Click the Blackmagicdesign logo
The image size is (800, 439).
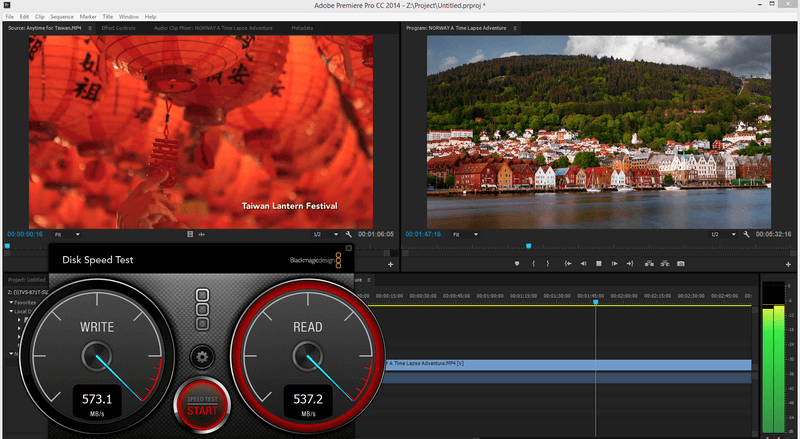pos(315,260)
